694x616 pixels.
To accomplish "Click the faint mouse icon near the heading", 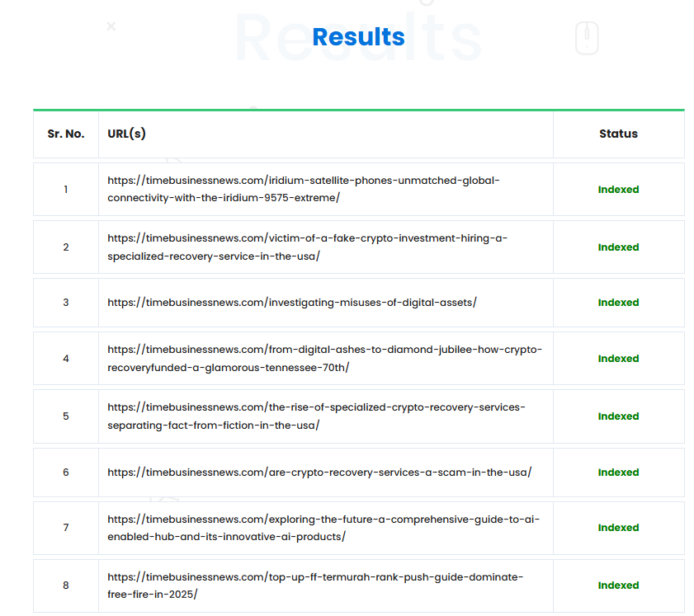I will [x=586, y=38].
